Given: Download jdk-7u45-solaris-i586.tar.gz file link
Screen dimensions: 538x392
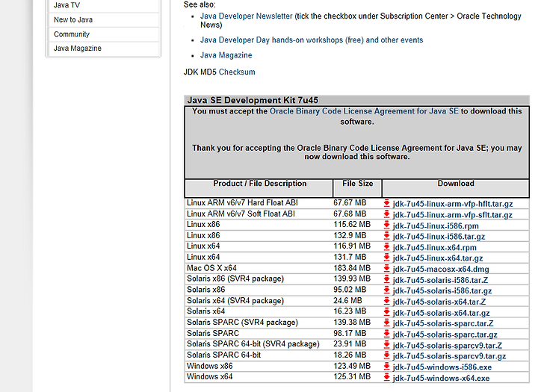Looking at the screenshot, I should point(442,291).
